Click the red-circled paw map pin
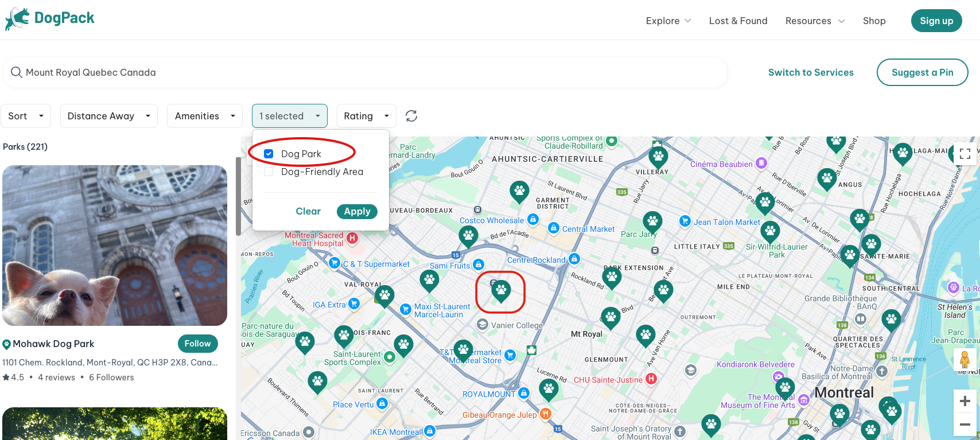Screen dimensions: 980x440 coord(501,291)
